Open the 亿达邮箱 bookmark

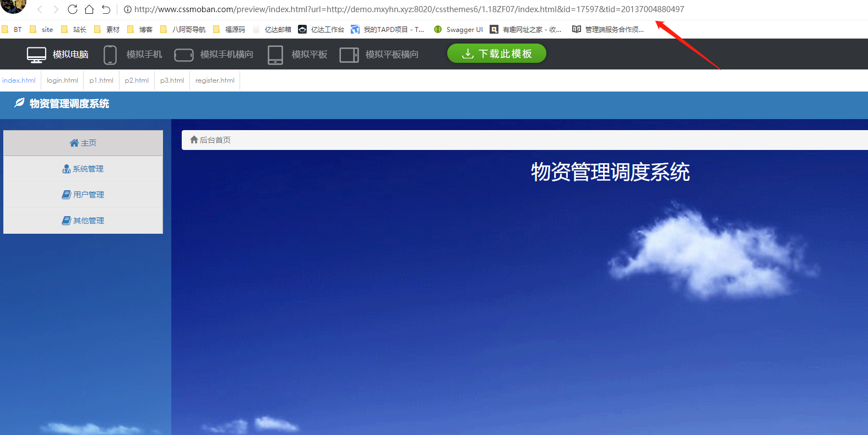tap(272, 30)
